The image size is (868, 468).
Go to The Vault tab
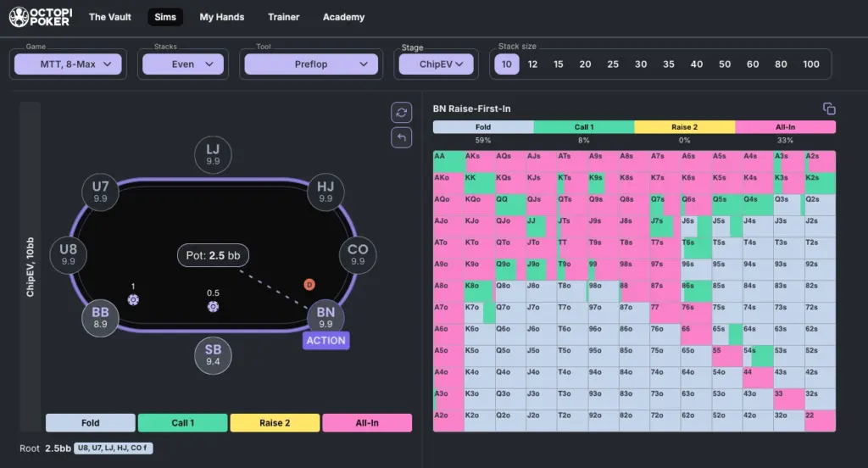(x=110, y=17)
